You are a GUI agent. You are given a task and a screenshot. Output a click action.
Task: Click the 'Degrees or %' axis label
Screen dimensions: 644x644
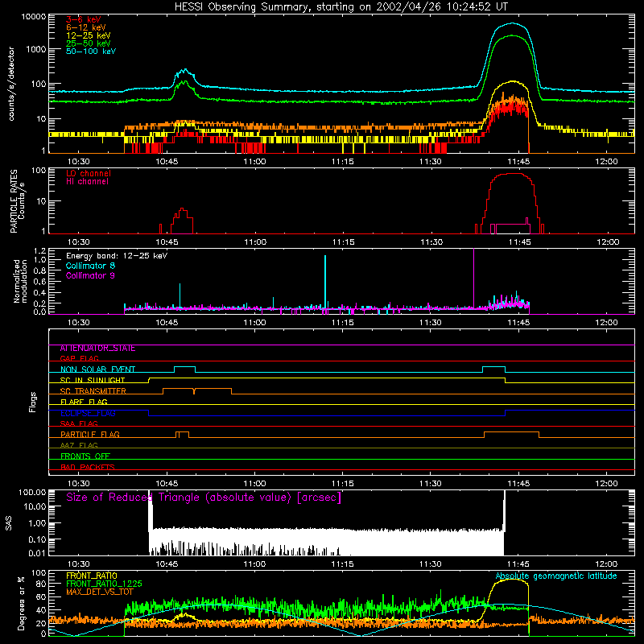coord(21,603)
